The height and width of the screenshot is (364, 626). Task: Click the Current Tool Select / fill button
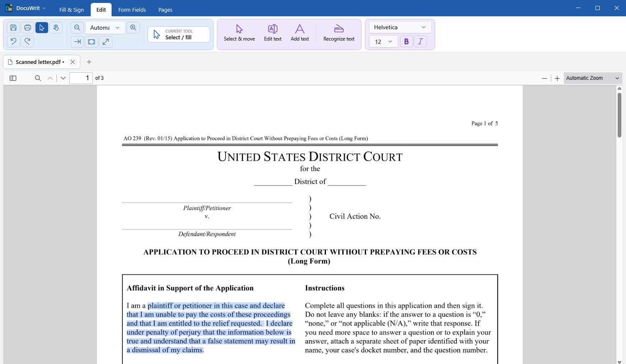coord(179,34)
